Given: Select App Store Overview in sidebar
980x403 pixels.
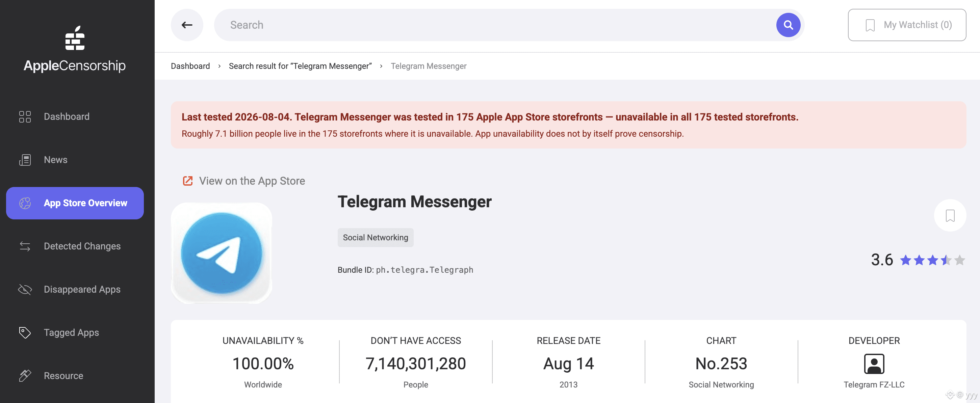Looking at the screenshot, I should pos(75,203).
